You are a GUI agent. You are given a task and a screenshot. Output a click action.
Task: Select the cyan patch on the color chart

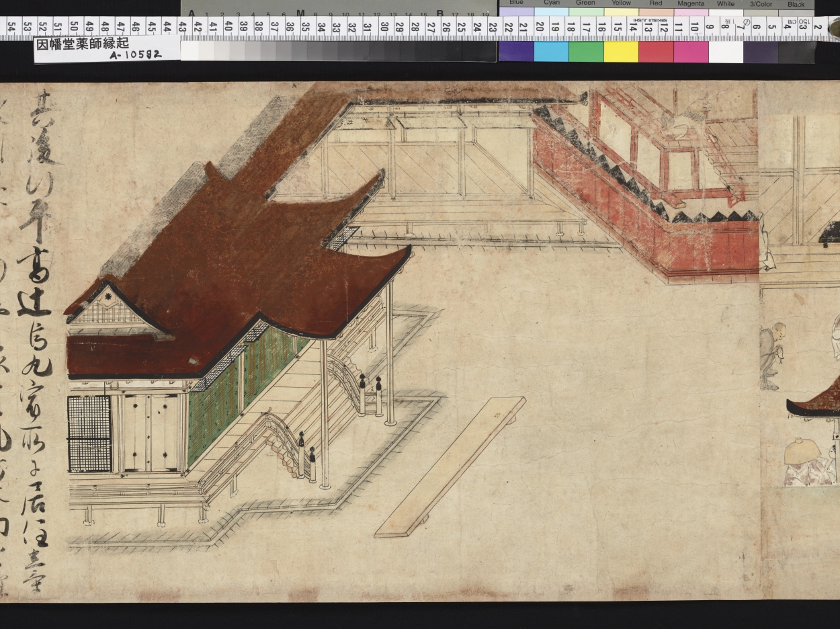tap(551, 52)
